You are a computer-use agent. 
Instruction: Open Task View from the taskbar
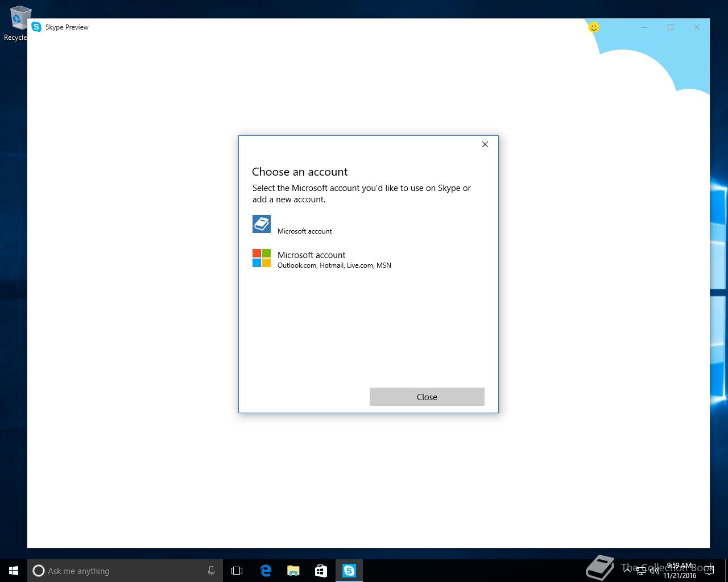click(237, 571)
